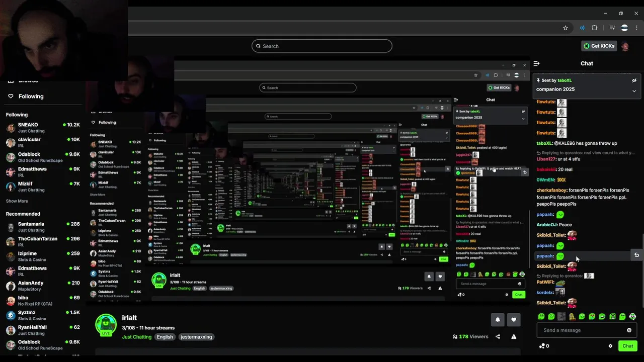This screenshot has width=644, height=362.
Task: Insert the yellow hooded figure quick emote
Action: point(572,316)
